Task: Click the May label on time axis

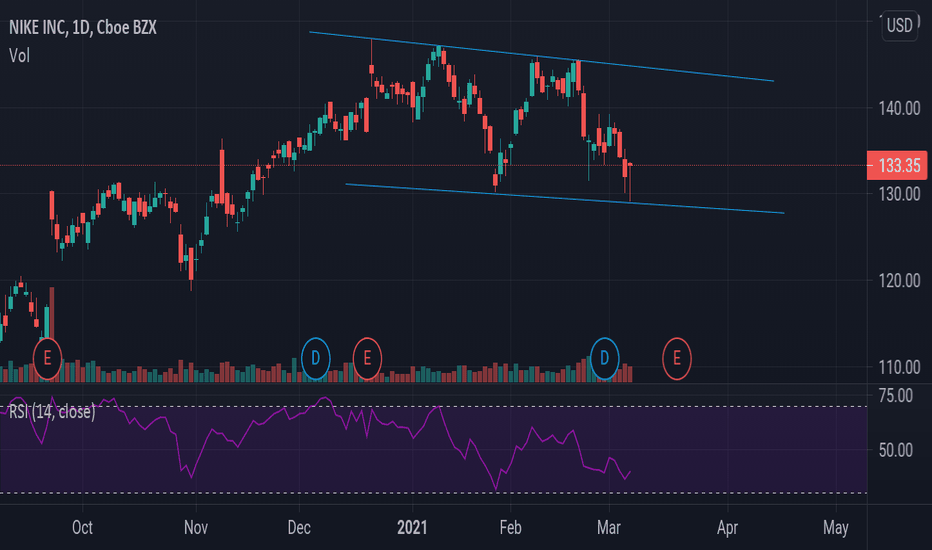Action: pyautogui.click(x=836, y=527)
